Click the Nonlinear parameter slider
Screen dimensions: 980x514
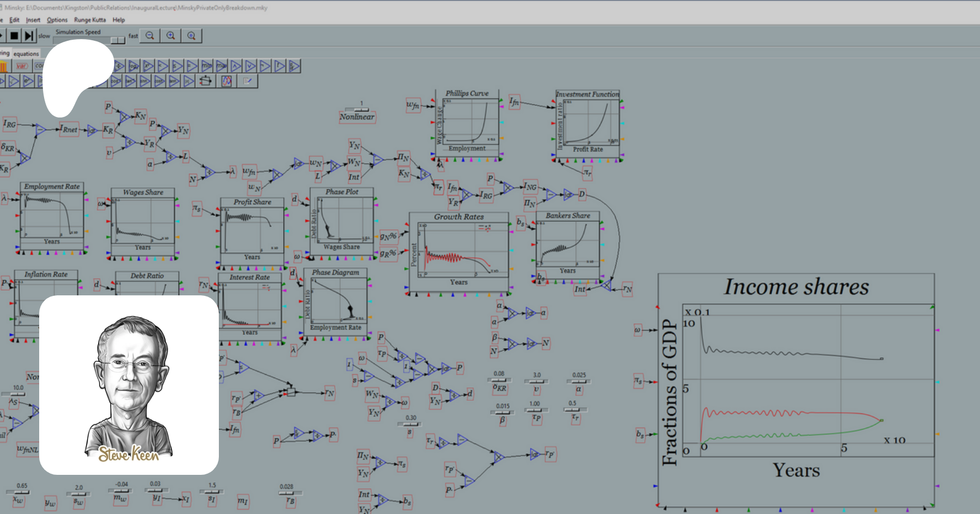click(361, 109)
